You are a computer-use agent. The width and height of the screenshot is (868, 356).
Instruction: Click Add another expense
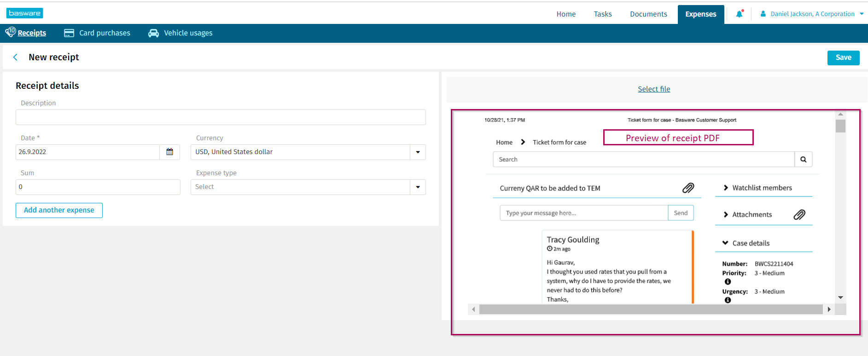coord(59,210)
